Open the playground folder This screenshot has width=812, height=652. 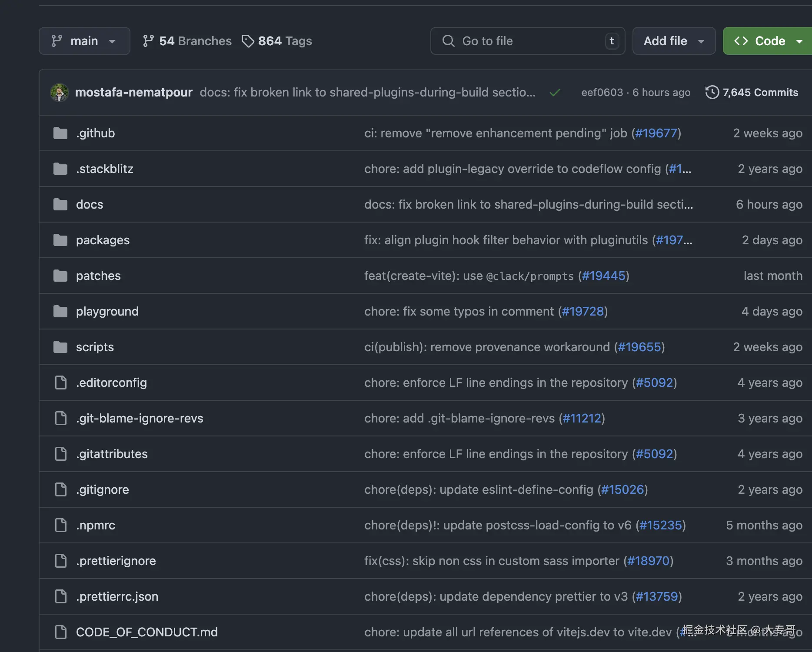point(107,311)
